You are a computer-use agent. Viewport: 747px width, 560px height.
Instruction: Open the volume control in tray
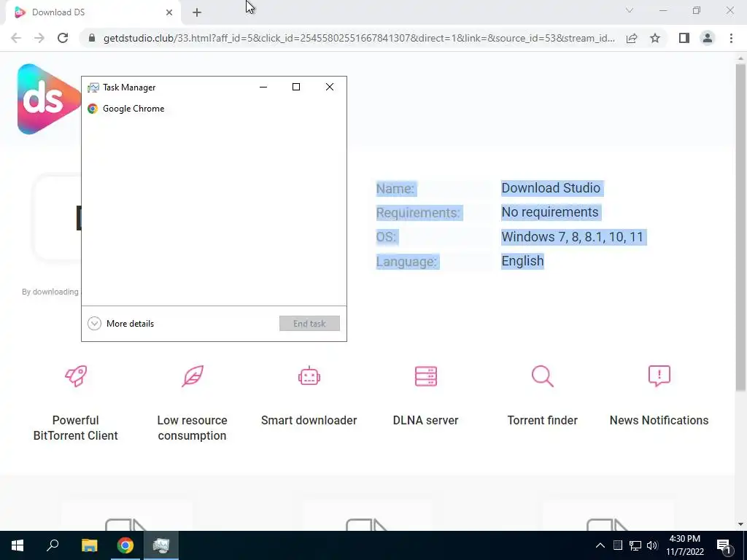[x=652, y=545]
